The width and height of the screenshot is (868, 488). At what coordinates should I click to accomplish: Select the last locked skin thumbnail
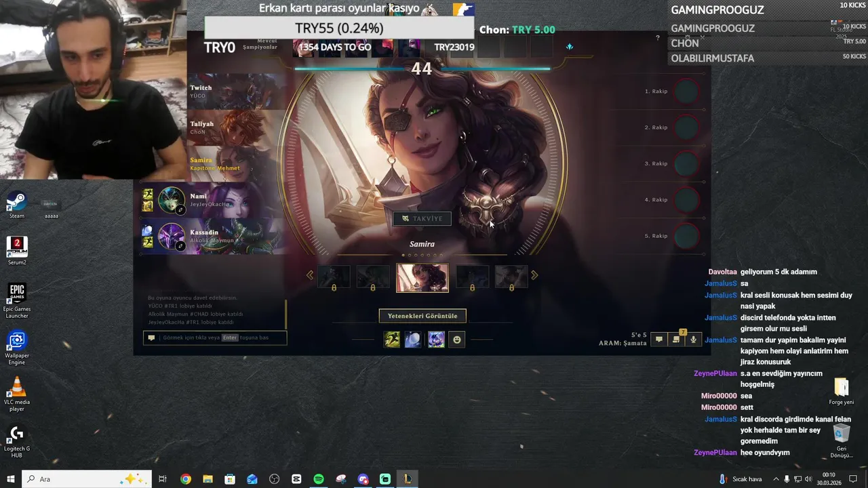pos(511,277)
